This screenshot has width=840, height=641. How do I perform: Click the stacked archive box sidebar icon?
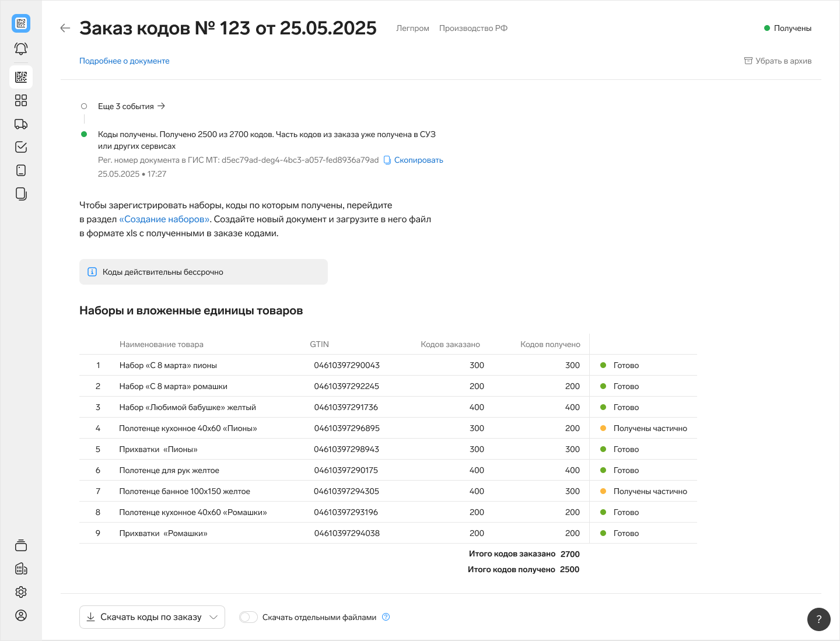[21, 545]
